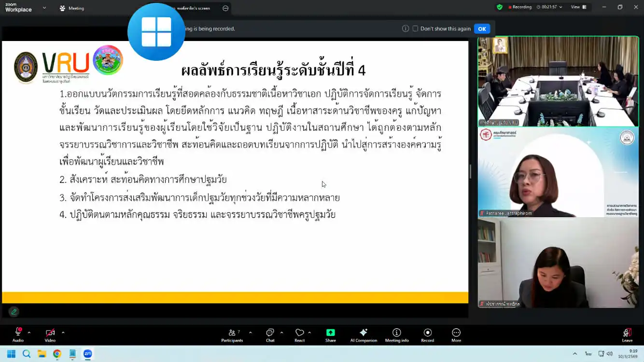The image size is (644, 362).
Task: Open the Zoom Workplace dropdown arrow
Action: tap(44, 8)
